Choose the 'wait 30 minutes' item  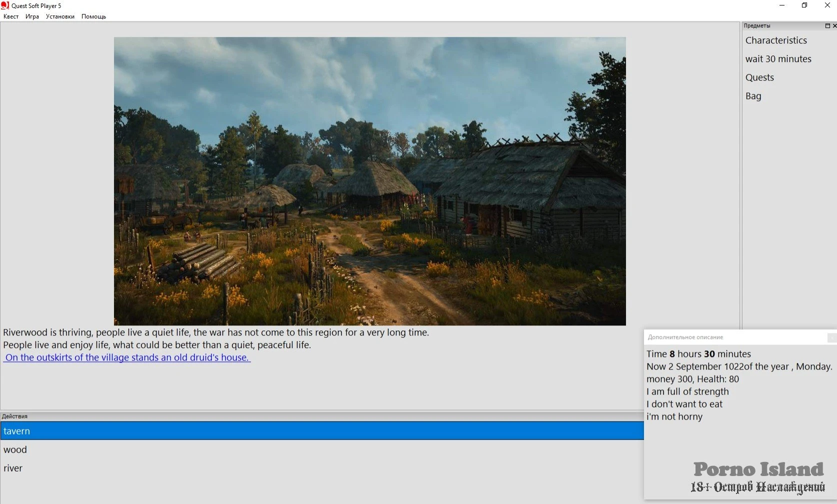pos(778,59)
